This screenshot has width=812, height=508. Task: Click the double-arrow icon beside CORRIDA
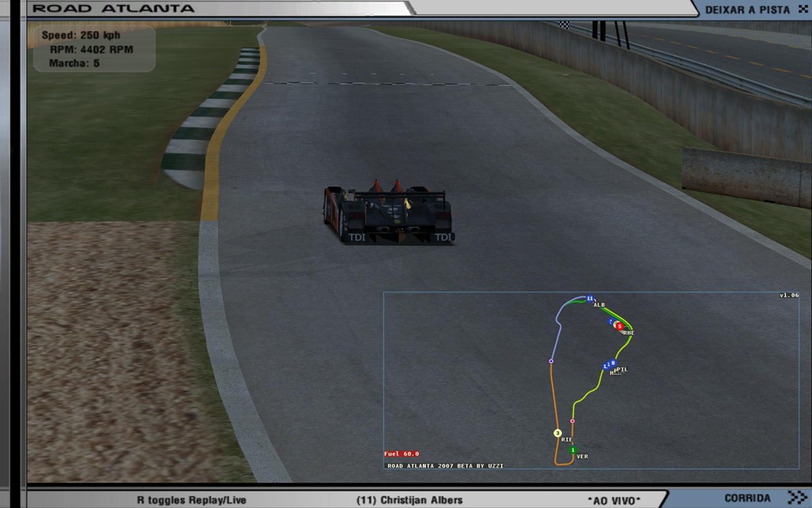click(x=796, y=498)
